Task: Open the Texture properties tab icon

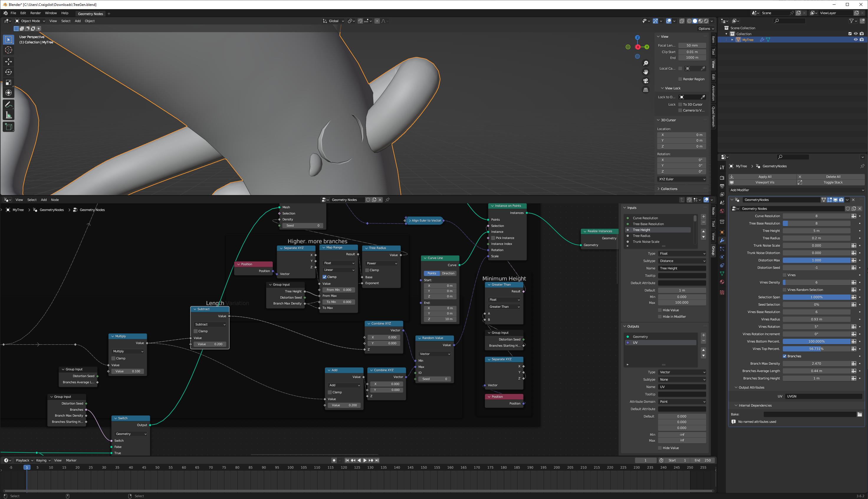Action: (x=722, y=292)
